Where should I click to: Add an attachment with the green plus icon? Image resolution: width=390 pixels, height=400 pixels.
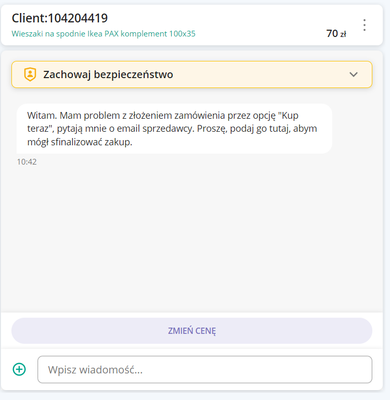pos(19,369)
